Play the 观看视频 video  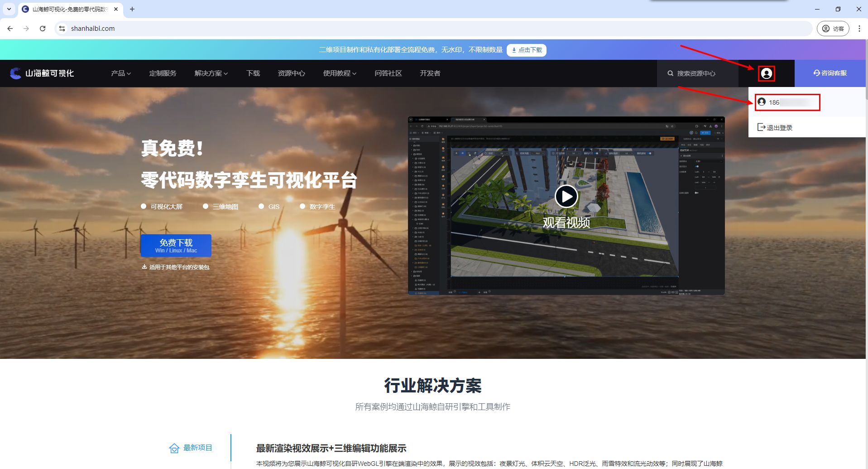pos(566,197)
